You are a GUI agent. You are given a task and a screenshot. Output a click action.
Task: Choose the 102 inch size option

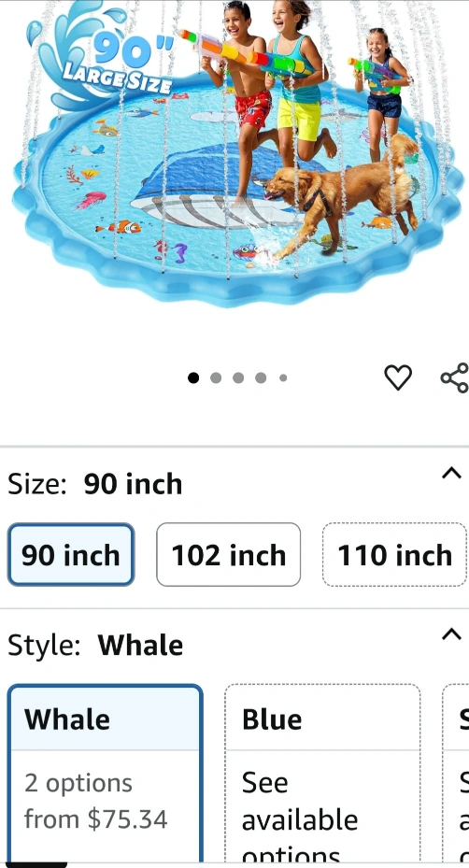[x=228, y=555]
